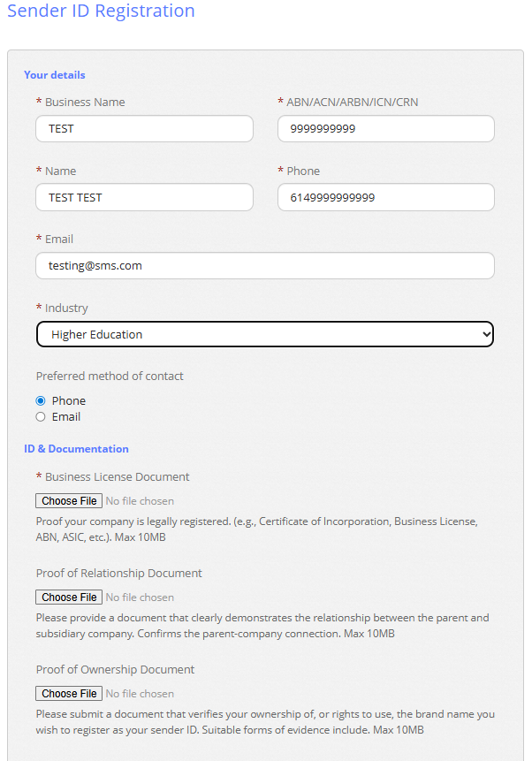The width and height of the screenshot is (532, 761).
Task: Click the Phone number input field
Action: tap(385, 197)
